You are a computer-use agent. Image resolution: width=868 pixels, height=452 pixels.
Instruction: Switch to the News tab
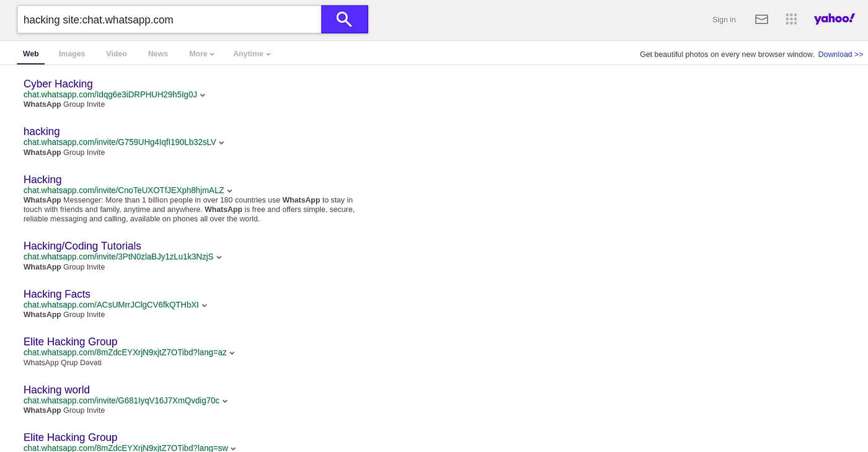pyautogui.click(x=158, y=54)
